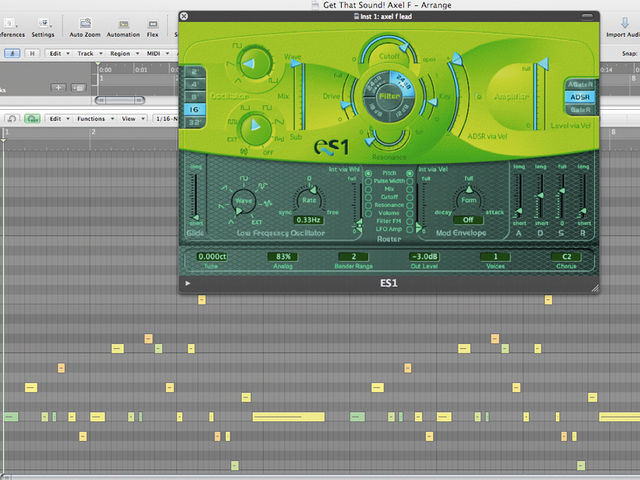
Task: Click the ES1 Sub oscillator knob
Action: (x=256, y=129)
